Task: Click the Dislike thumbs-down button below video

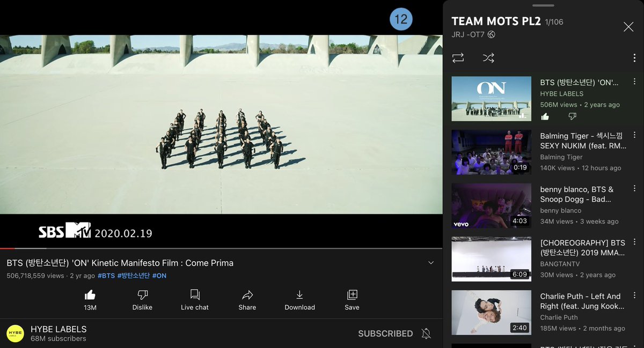Action: [x=142, y=295]
